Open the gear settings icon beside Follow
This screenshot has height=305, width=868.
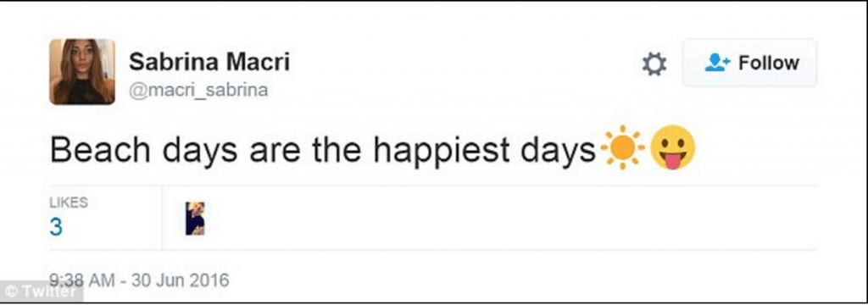click(654, 64)
